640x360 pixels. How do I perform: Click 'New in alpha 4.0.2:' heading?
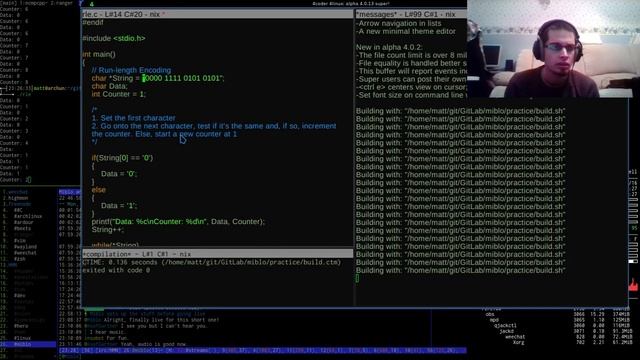(x=389, y=47)
